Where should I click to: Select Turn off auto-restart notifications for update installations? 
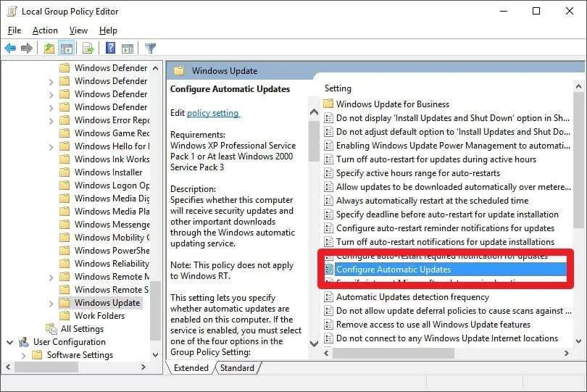pos(445,242)
